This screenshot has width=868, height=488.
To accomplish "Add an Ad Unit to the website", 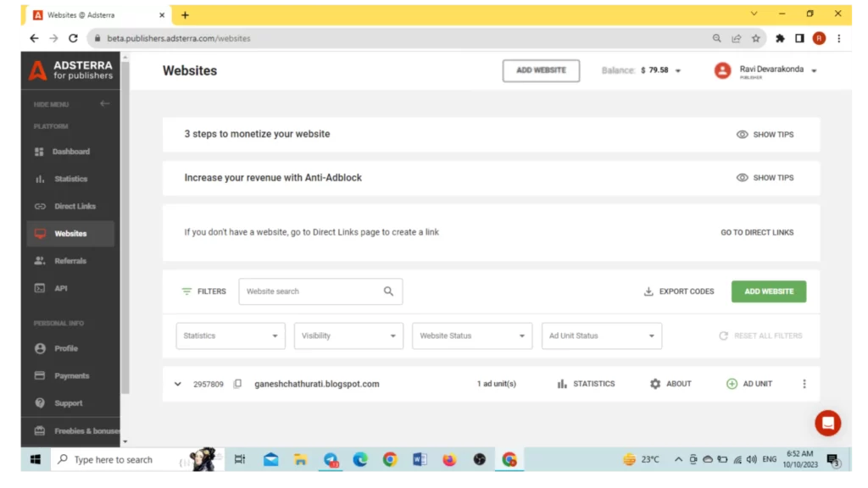I will (749, 384).
